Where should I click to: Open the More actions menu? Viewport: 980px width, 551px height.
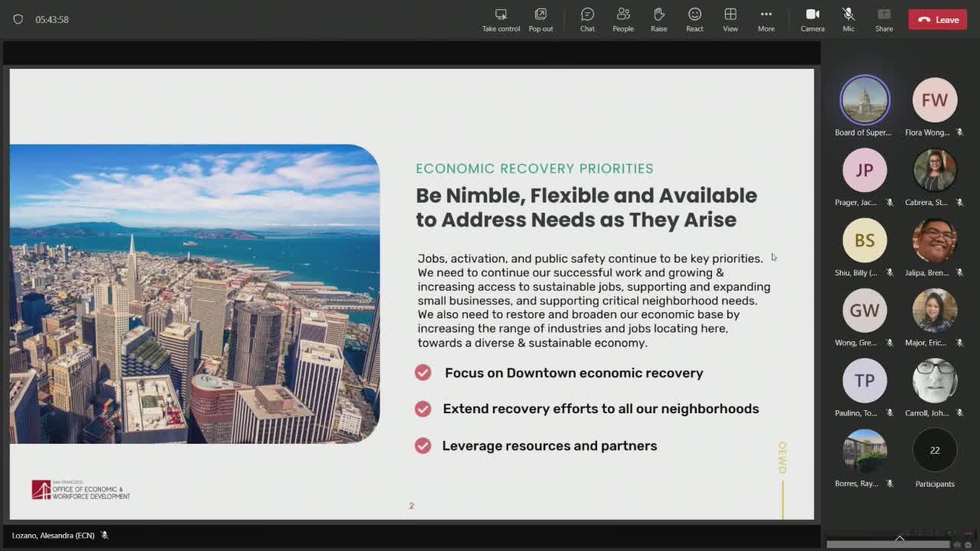[766, 19]
